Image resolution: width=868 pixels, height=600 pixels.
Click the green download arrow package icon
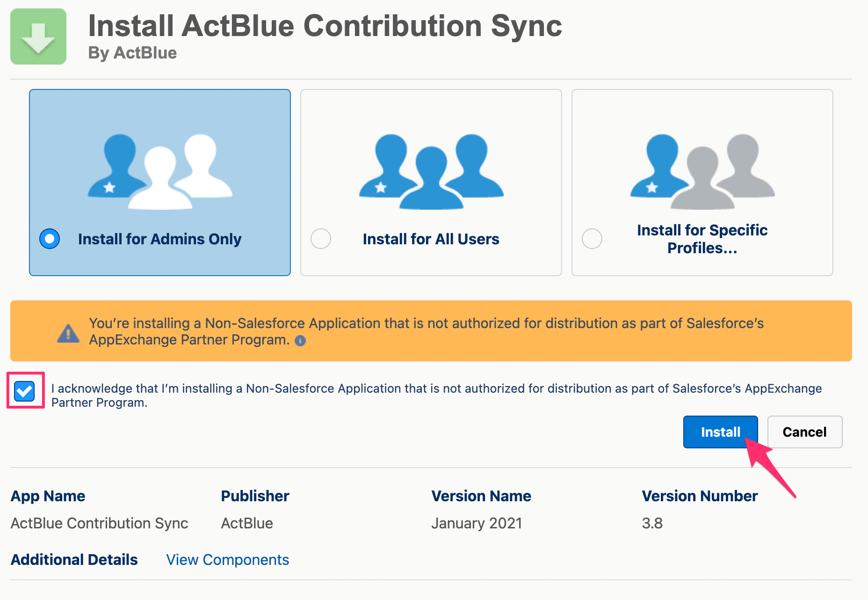[38, 37]
